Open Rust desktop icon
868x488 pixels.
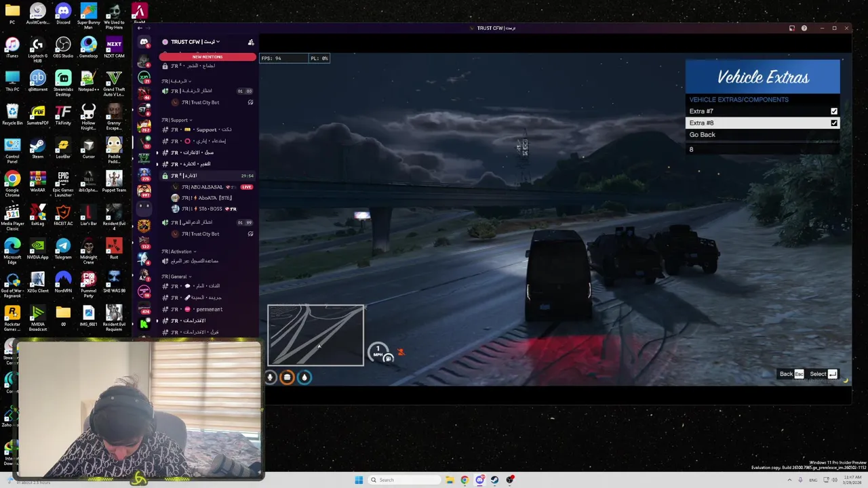pyautogui.click(x=114, y=248)
